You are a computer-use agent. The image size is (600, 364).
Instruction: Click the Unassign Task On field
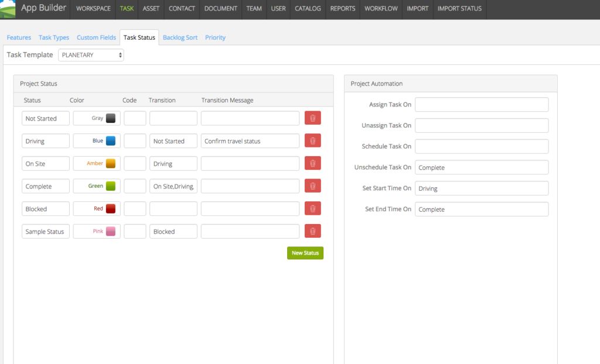click(482, 125)
